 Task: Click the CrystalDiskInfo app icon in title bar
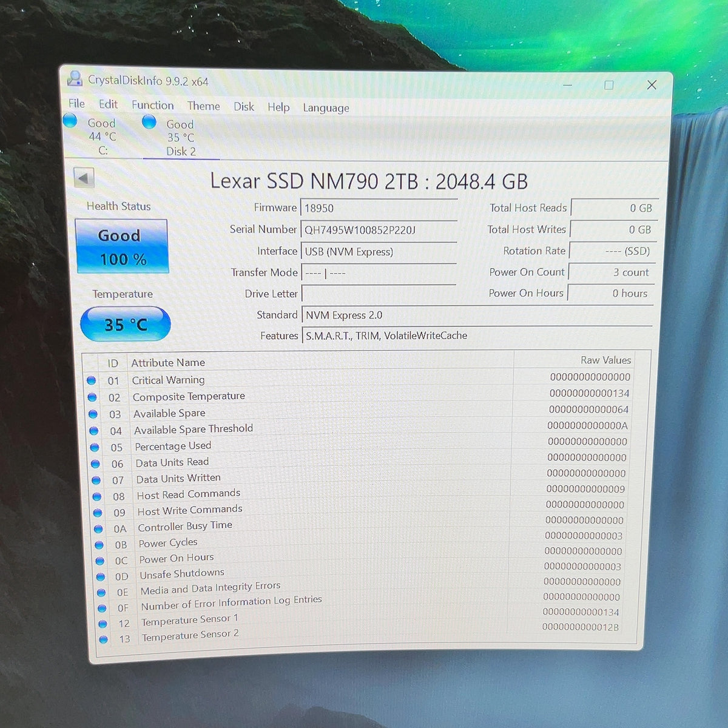[75, 78]
